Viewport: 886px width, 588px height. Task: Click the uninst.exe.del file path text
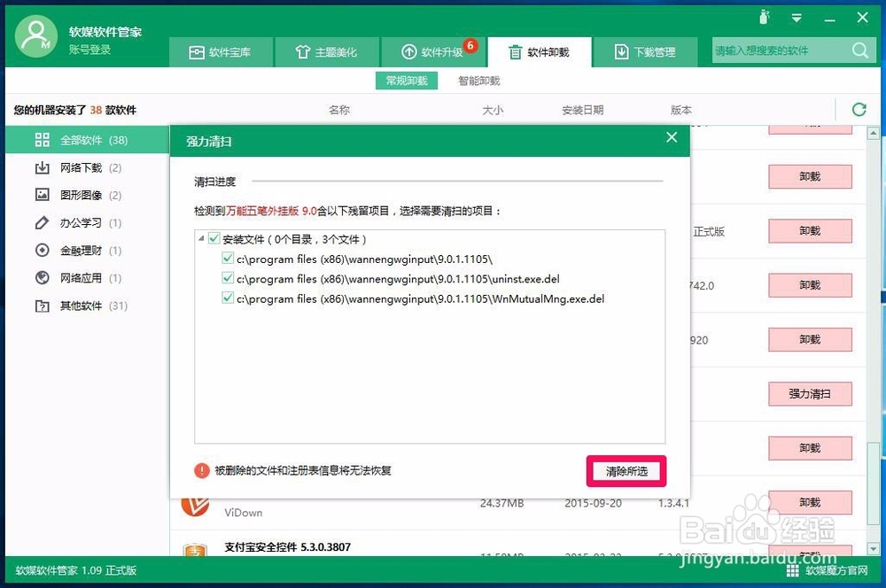click(398, 279)
